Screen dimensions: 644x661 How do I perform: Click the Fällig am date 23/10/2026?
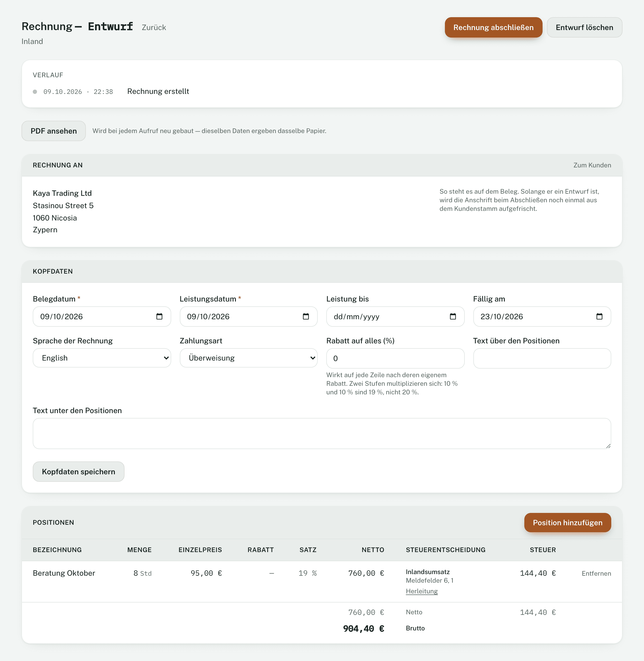[x=502, y=317]
